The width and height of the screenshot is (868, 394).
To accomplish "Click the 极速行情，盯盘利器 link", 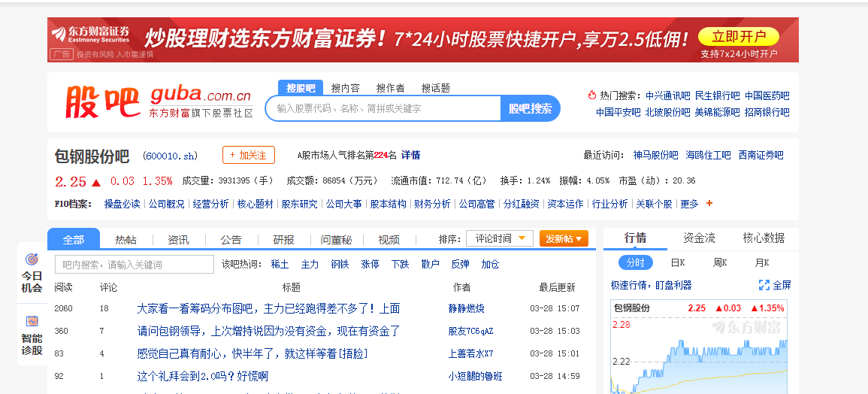I will click(x=651, y=286).
